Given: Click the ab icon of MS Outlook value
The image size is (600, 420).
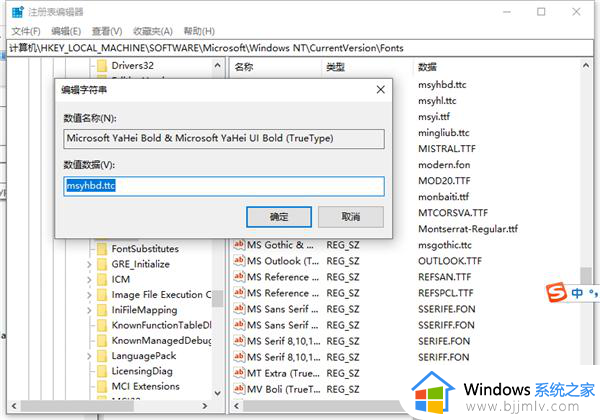Looking at the screenshot, I should (x=239, y=260).
